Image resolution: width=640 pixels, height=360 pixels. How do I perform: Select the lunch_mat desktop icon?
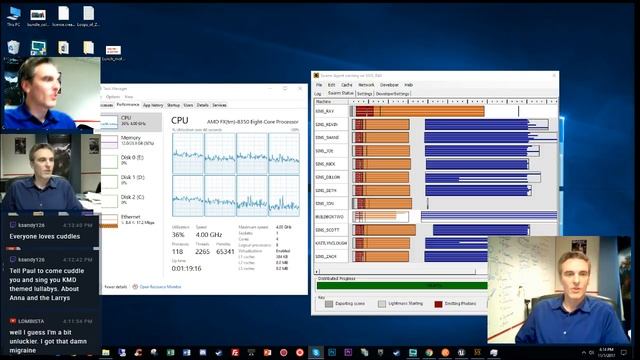click(x=113, y=53)
